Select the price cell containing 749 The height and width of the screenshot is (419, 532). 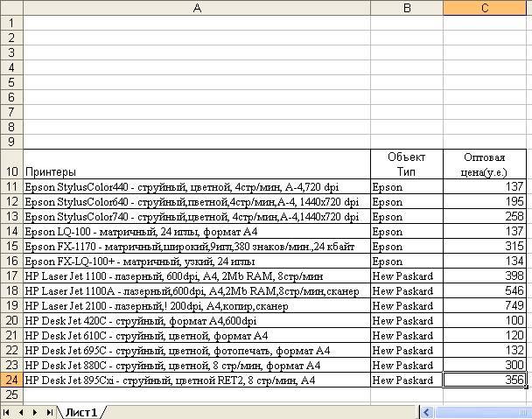[485, 305]
